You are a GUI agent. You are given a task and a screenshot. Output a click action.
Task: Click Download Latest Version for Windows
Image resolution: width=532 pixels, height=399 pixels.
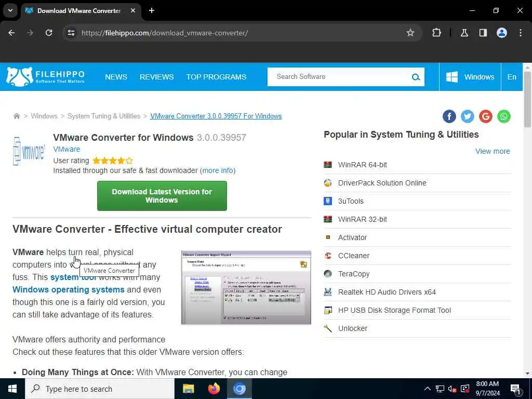(162, 196)
